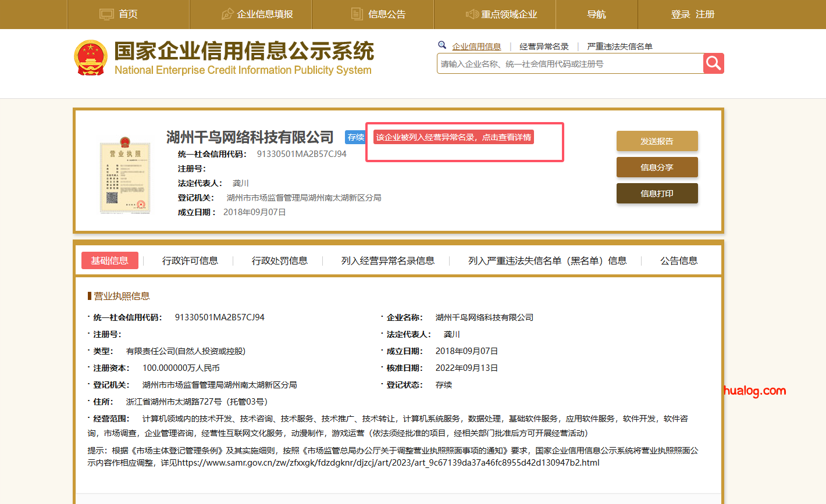Open the business license thumbnail image
The height and width of the screenshot is (504, 826).
(125, 175)
